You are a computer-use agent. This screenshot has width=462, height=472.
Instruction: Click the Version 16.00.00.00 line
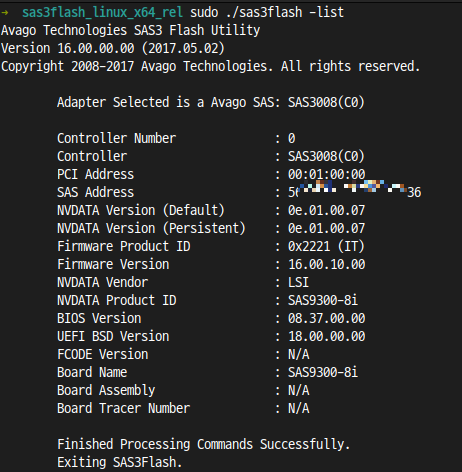[x=113, y=49]
